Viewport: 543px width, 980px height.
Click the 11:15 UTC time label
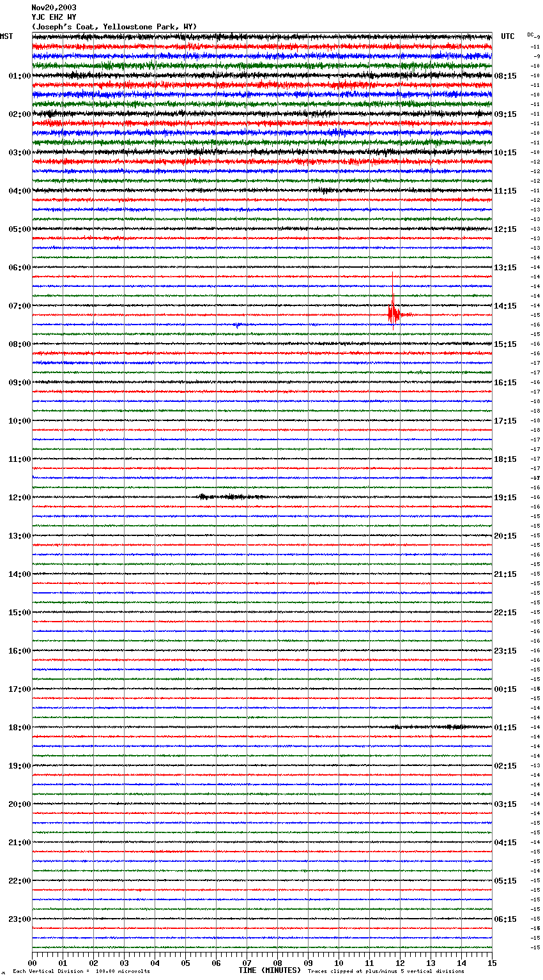(x=505, y=191)
